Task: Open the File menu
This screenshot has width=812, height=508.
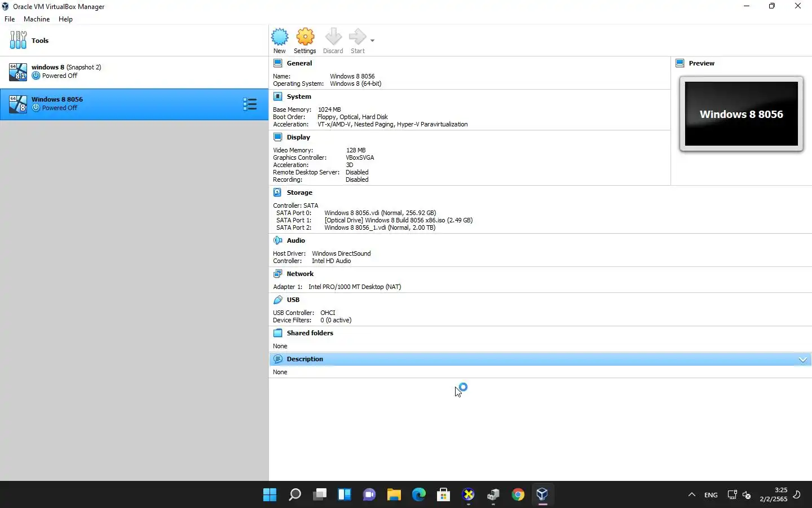Action: [x=10, y=19]
